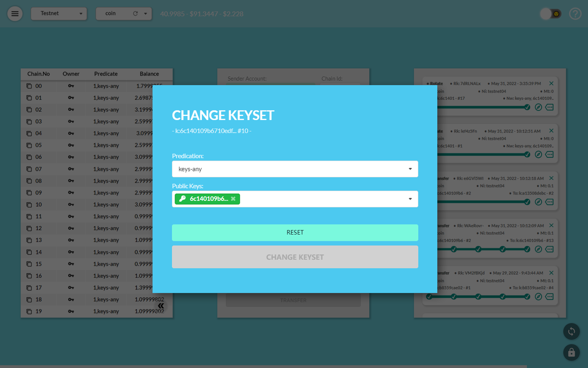Refresh the coin token balance
The width and height of the screenshot is (588, 368).
coord(135,13)
